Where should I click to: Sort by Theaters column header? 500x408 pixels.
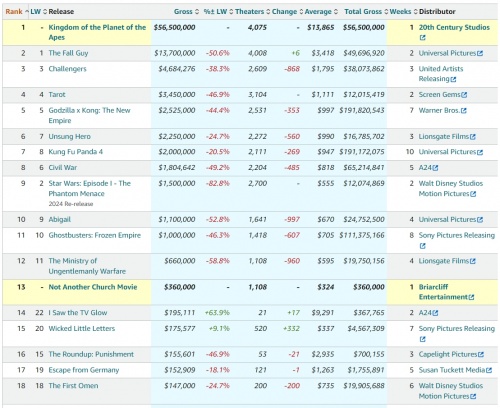(249, 12)
